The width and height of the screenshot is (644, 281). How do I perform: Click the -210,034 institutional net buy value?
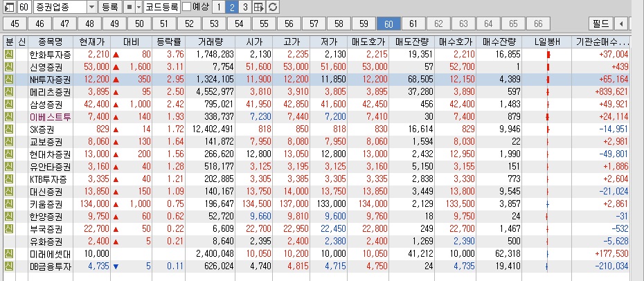point(601,266)
